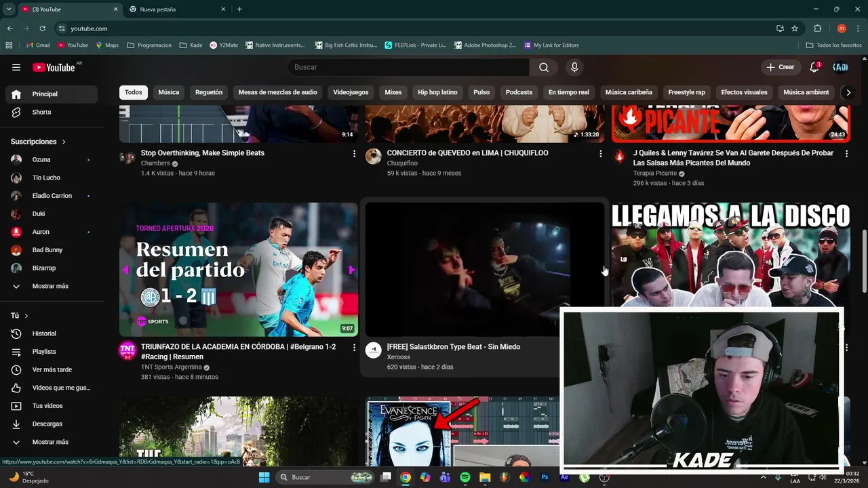Open the Duki channel avatar
The width and height of the screenshot is (868, 488).
coord(16,213)
